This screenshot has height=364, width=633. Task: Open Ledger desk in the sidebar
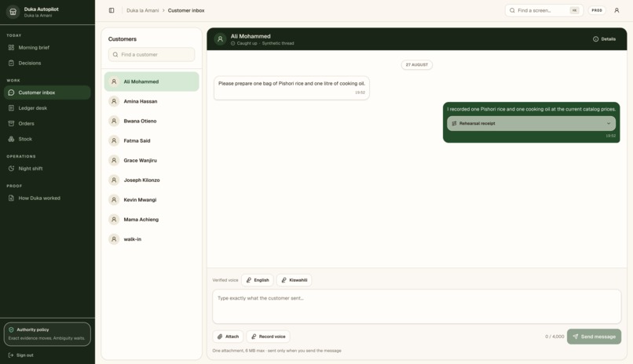47,108
